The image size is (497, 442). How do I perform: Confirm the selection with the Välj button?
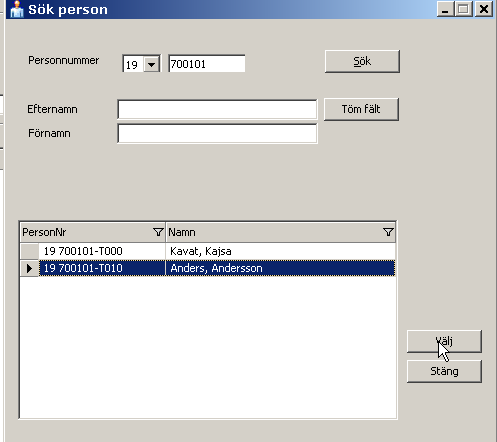(444, 341)
